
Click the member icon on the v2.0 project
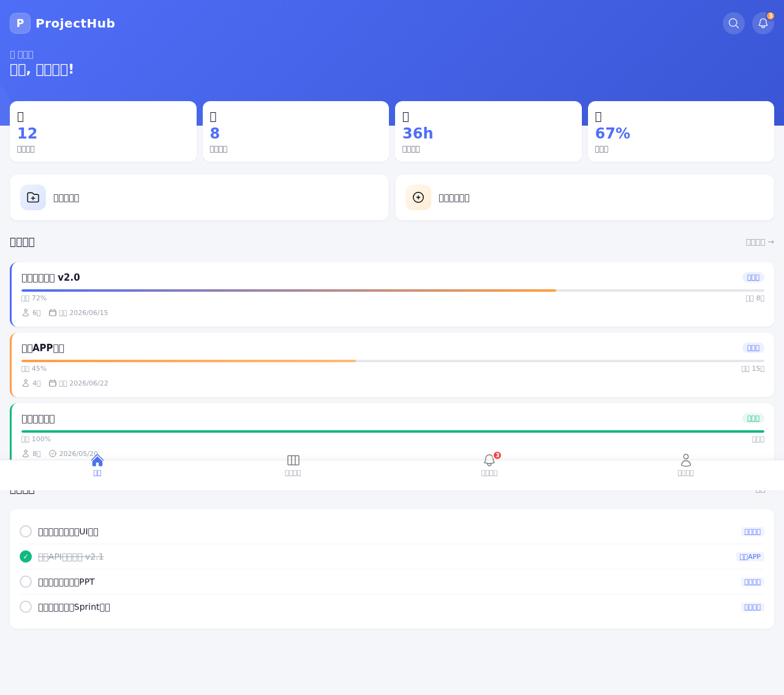[x=26, y=313]
